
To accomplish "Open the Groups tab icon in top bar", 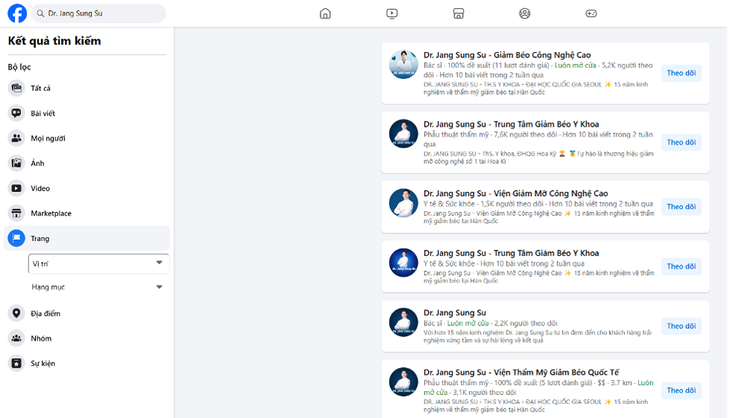I will tap(525, 13).
